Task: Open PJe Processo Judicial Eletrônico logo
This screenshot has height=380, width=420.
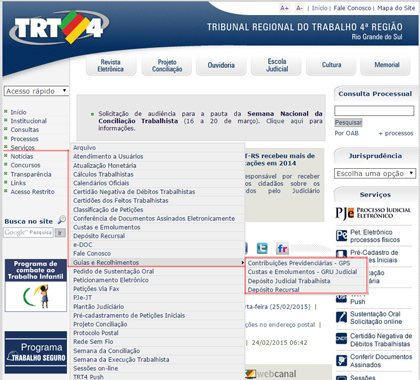Action: click(373, 213)
